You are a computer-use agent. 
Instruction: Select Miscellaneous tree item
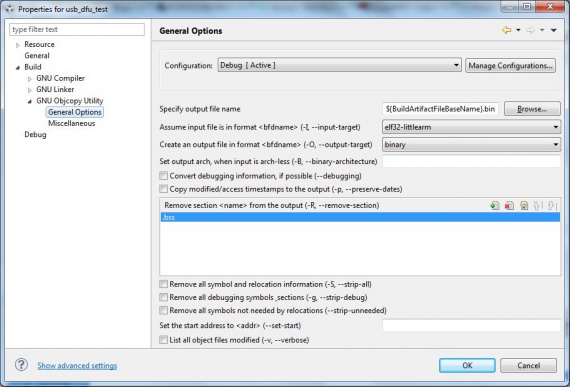click(x=72, y=123)
